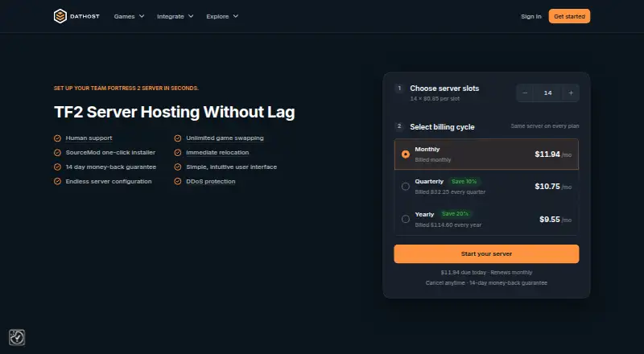Click checkmark icon beside Immediate relocation

tap(178, 153)
